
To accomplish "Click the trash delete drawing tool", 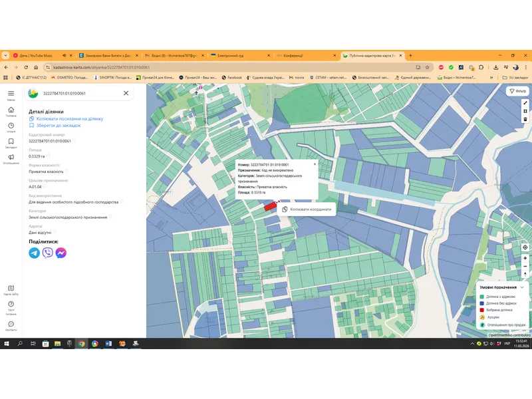I will pyautogui.click(x=525, y=119).
